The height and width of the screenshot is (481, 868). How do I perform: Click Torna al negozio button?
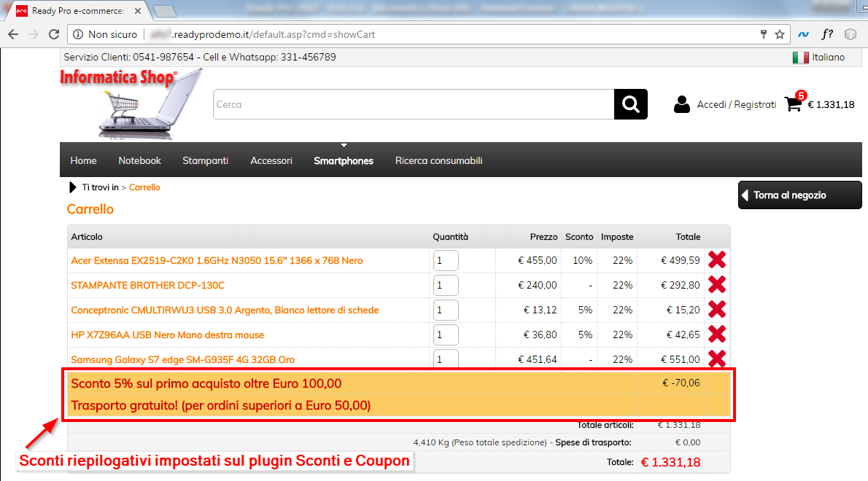click(799, 195)
